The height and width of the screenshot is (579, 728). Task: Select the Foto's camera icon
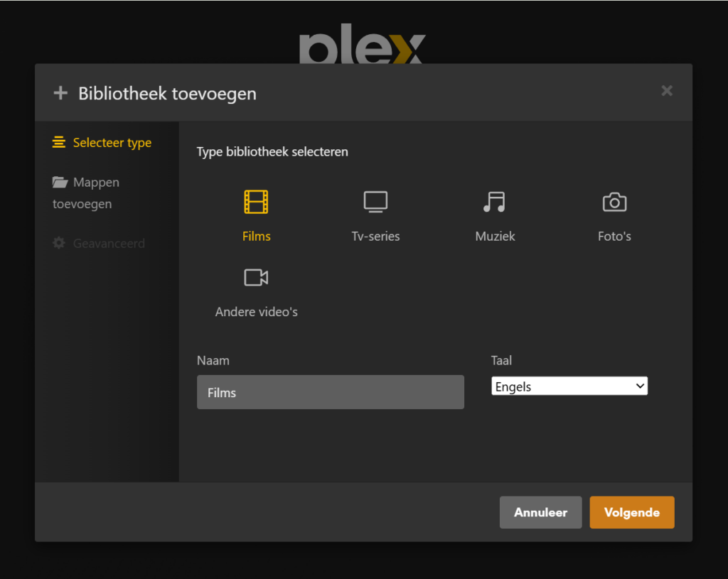(x=614, y=202)
